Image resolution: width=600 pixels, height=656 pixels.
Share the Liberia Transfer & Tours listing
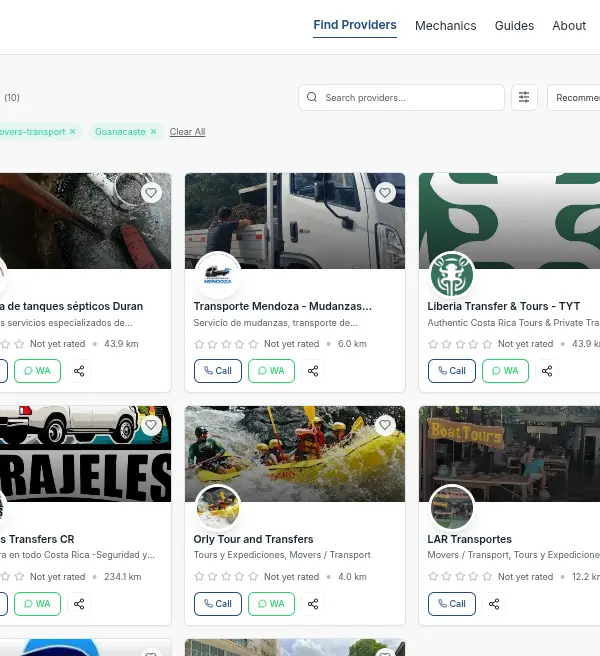coord(547,371)
